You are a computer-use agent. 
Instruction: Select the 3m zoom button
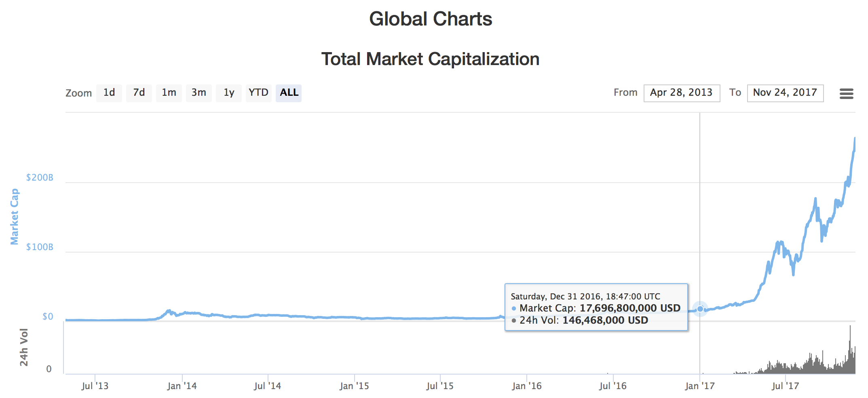pyautogui.click(x=199, y=93)
